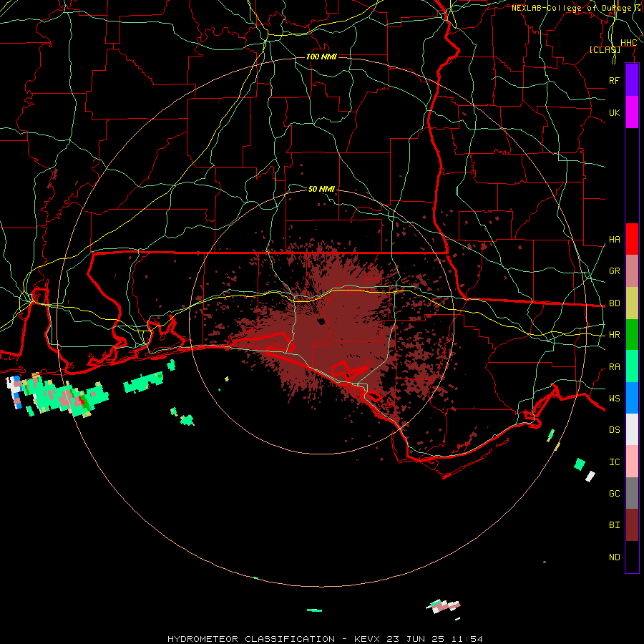This screenshot has height=644, width=644.
Task: Click the pink and white echo near bottom
Action: pos(444,606)
